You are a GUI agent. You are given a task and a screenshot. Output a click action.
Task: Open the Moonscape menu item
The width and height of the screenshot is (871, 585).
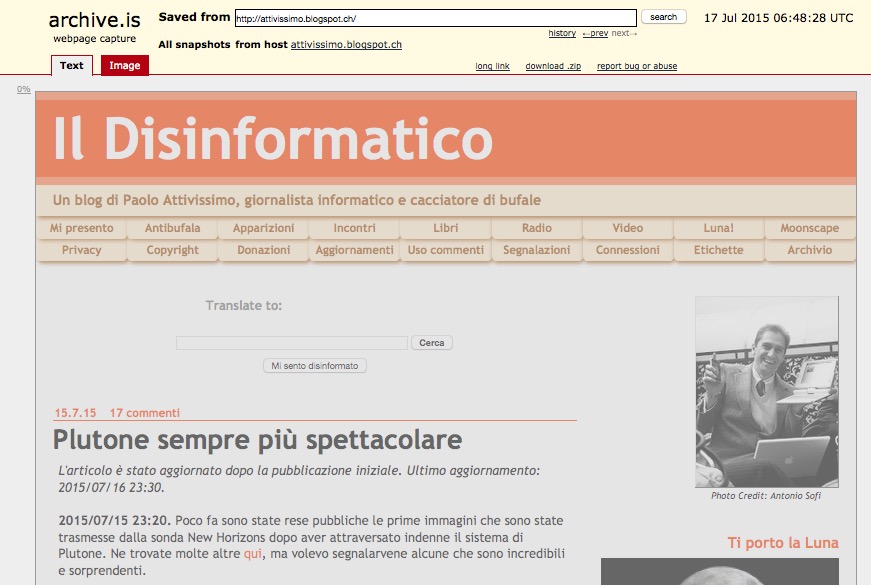point(810,228)
